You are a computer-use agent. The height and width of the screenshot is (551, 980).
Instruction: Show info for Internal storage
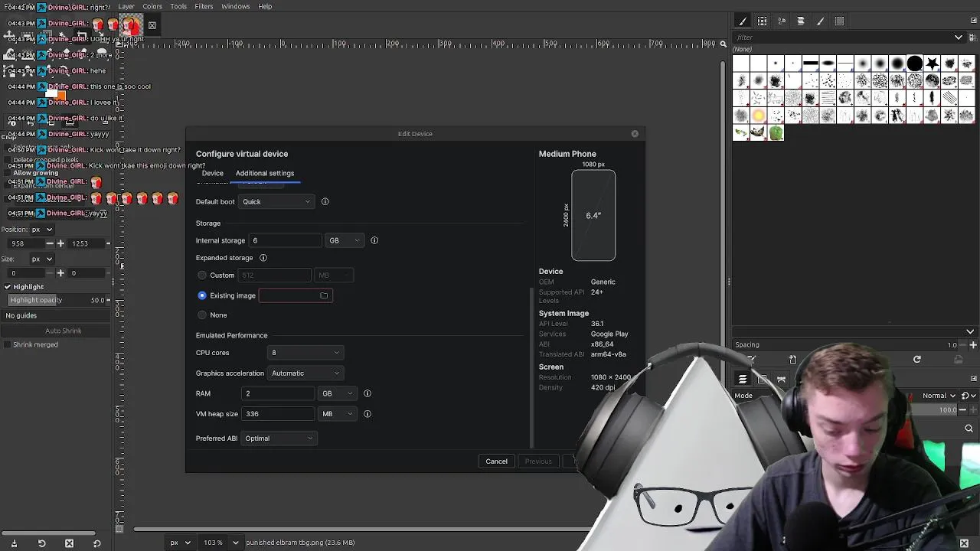(374, 240)
